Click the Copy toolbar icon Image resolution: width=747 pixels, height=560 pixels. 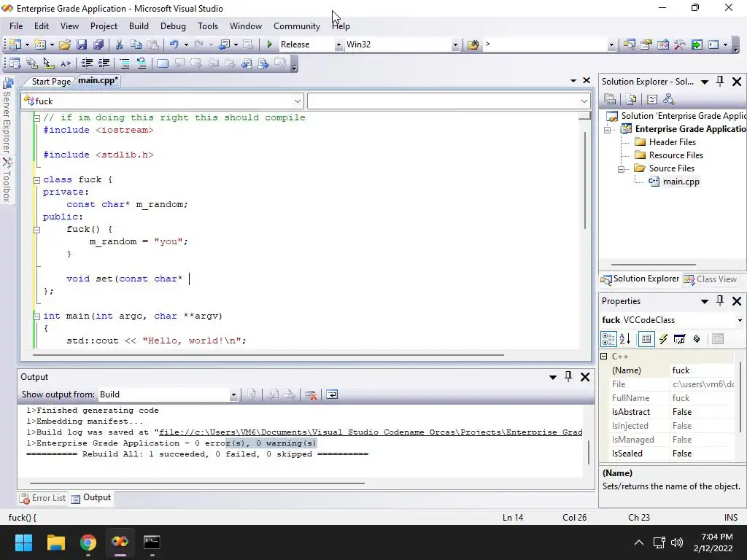point(136,44)
